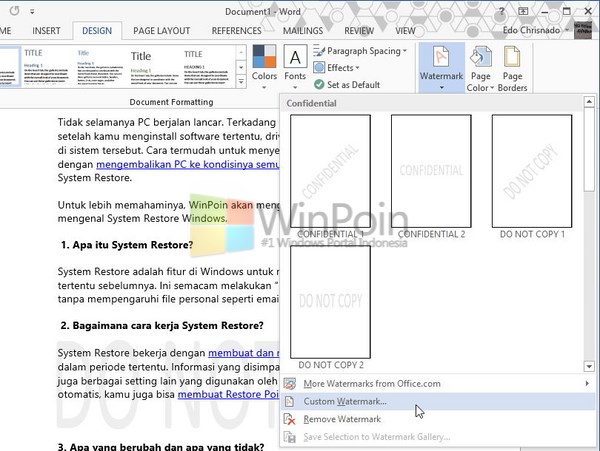The height and width of the screenshot is (451, 600).
Task: Open the Effects dropdown
Action: (x=336, y=68)
